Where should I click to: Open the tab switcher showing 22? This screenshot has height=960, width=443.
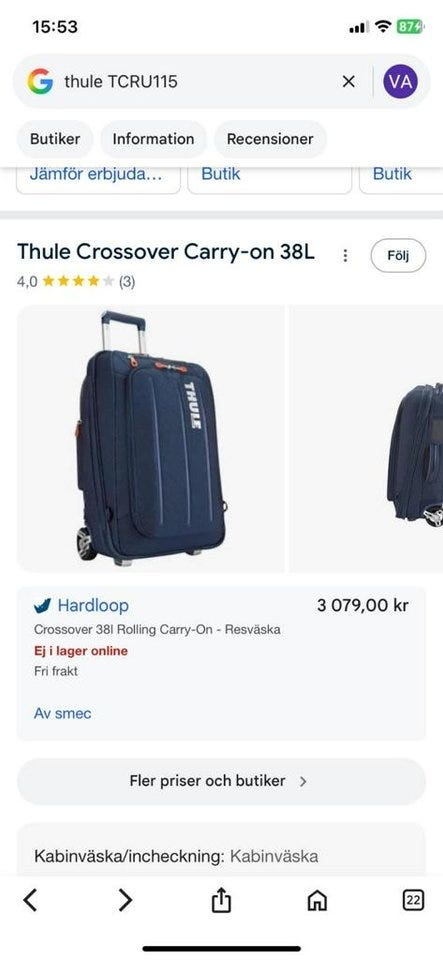413,900
